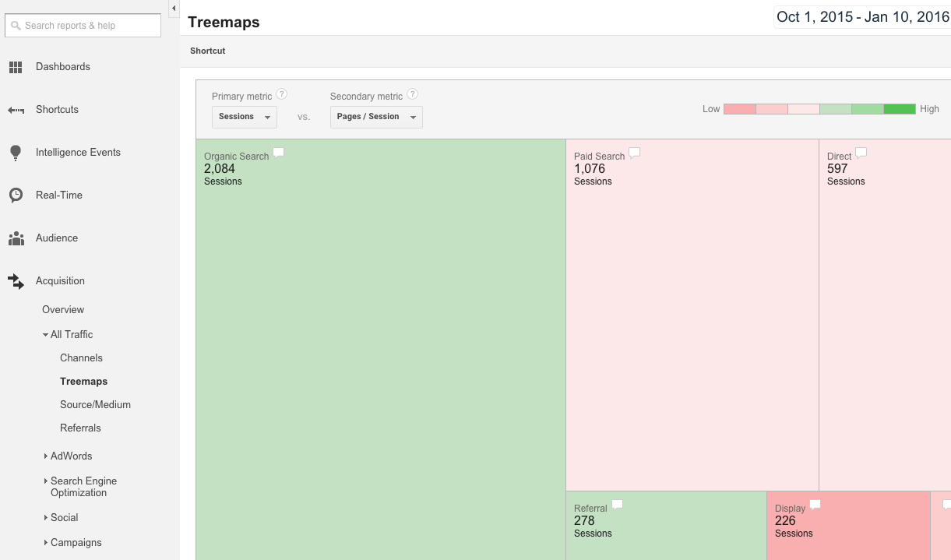951x560 pixels.
Task: Click the Shortcut button
Action: [x=208, y=51]
